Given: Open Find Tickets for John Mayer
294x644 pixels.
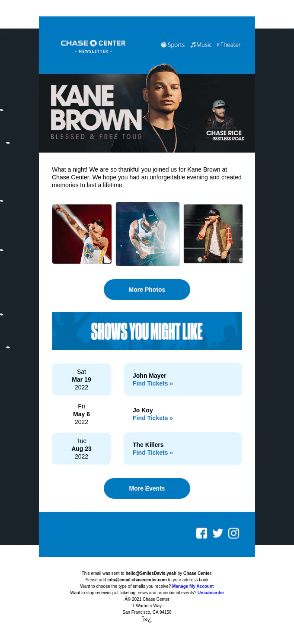Looking at the screenshot, I should click(153, 383).
